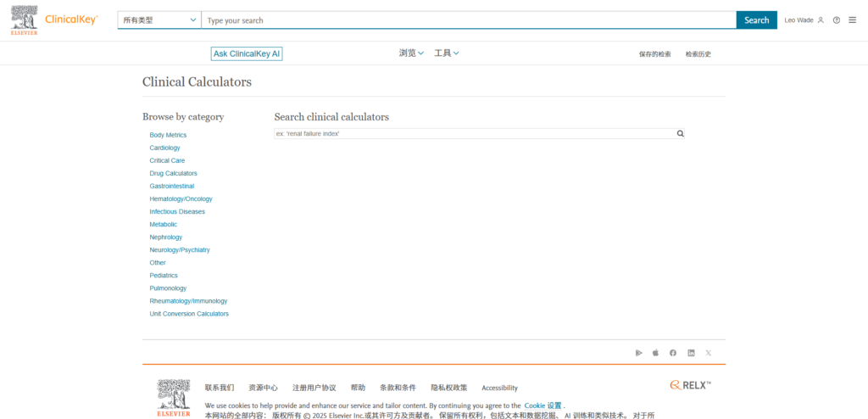The height and width of the screenshot is (419, 868).
Task: Expand the 所有类型 search type dropdown
Action: (x=159, y=20)
